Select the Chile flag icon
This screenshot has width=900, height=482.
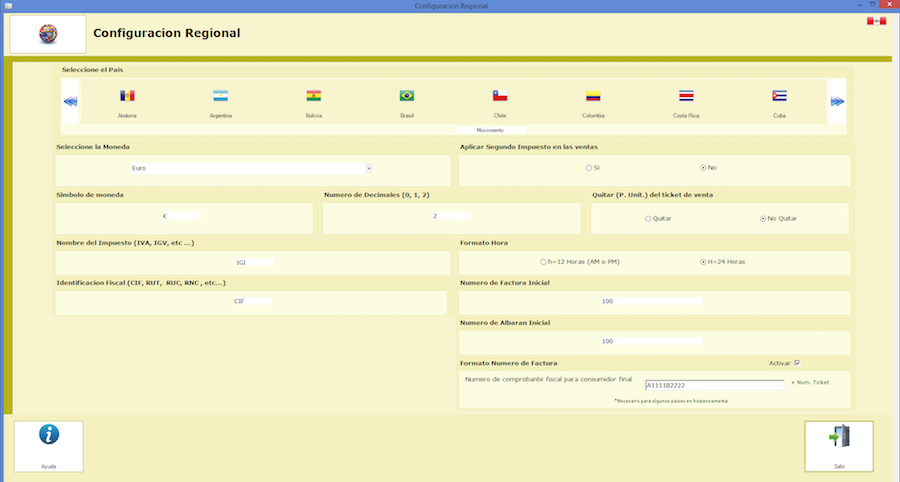tap(500, 96)
